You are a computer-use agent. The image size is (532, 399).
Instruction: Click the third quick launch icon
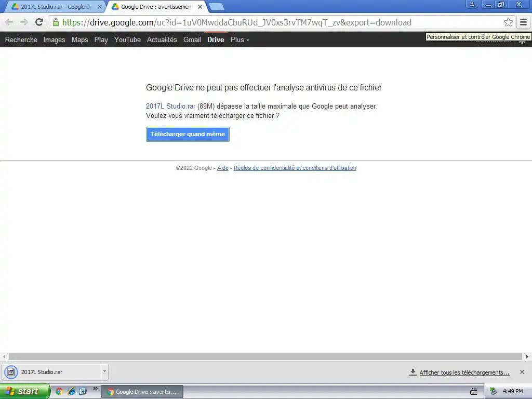pos(83,392)
